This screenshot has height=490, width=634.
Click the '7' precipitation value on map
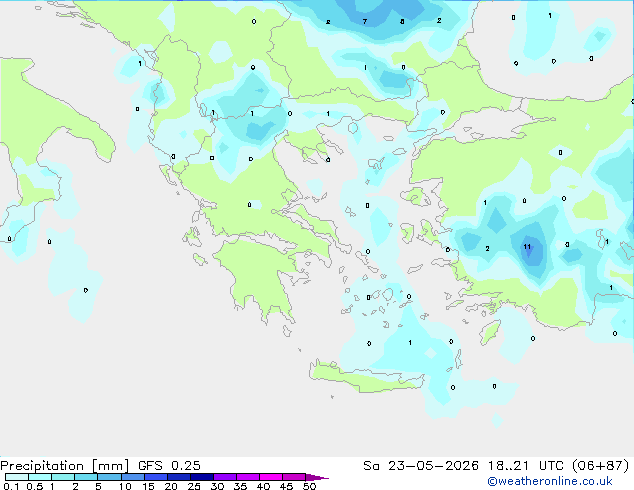pyautogui.click(x=365, y=21)
